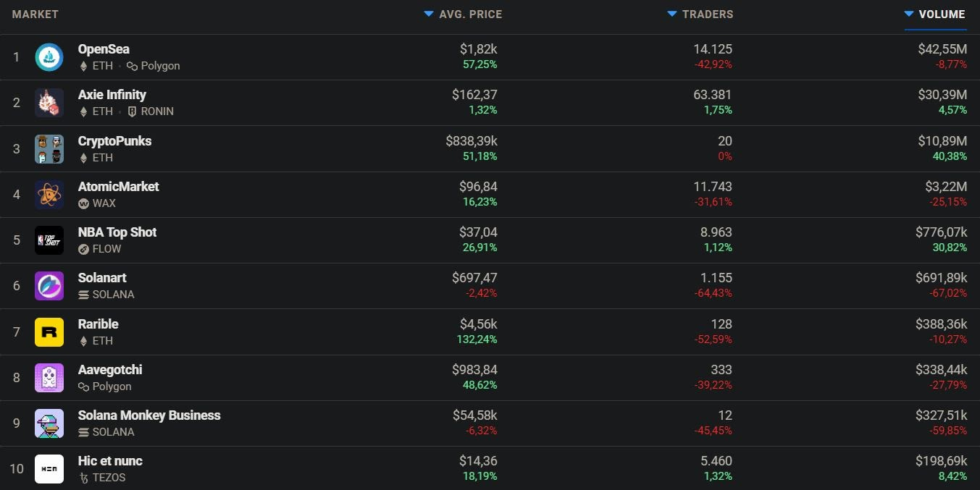Open the CryptoPunks market link
Viewport: 980px width, 490px height.
pyautogui.click(x=114, y=140)
